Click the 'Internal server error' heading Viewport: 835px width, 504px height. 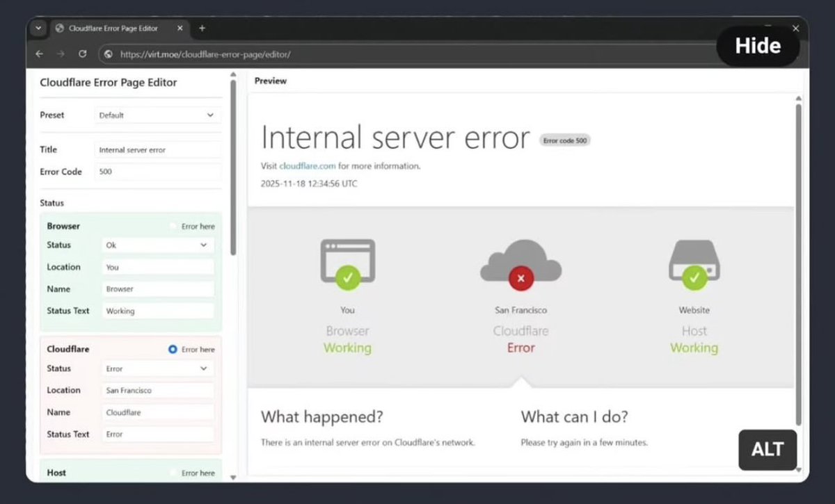point(395,138)
